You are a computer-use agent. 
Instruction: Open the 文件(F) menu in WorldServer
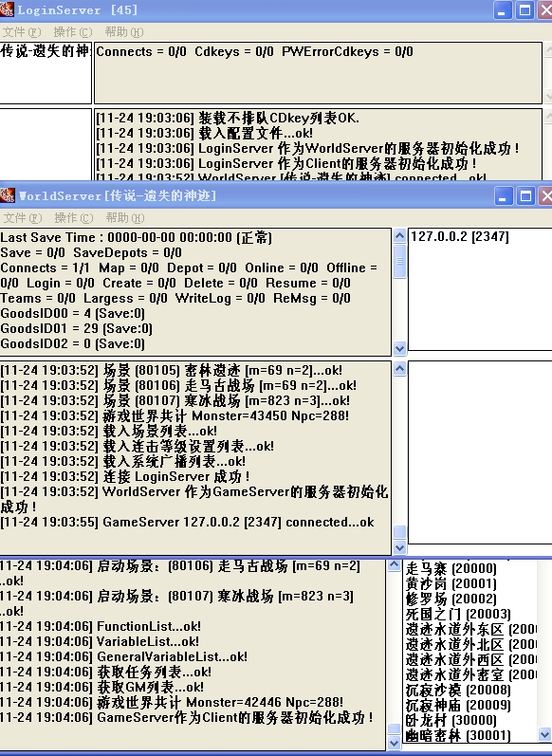coord(23,218)
